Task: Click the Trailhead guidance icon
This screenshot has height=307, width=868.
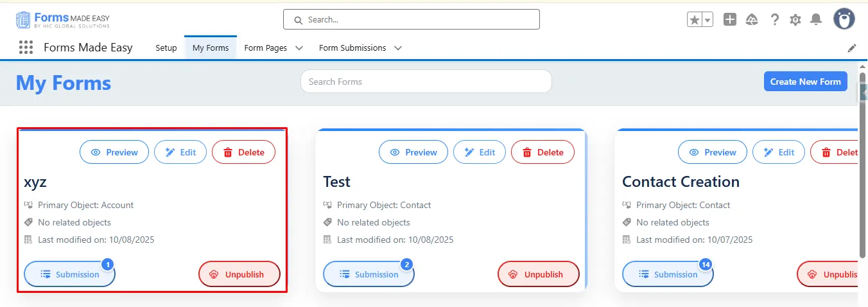Action: point(752,20)
